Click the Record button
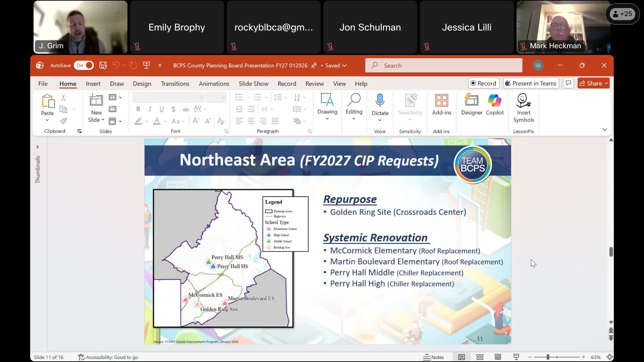This screenshot has height=362, width=644. pos(483,83)
